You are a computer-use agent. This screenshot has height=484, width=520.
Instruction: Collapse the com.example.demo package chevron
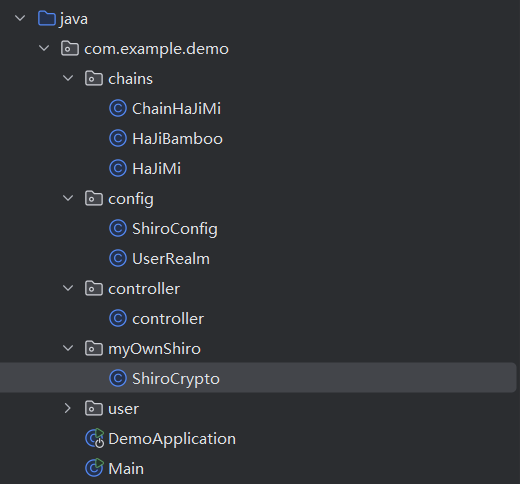pyautogui.click(x=44, y=48)
